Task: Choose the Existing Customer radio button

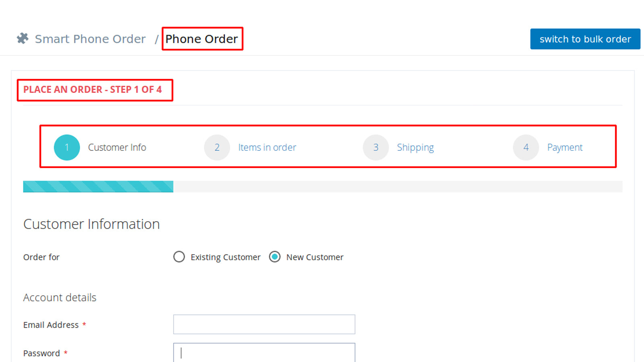Action: pyautogui.click(x=179, y=257)
